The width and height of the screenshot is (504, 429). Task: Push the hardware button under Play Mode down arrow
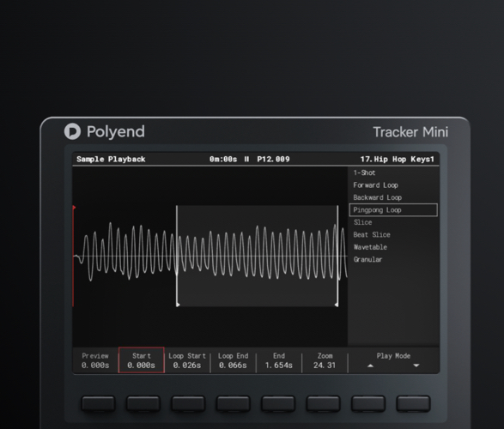[x=413, y=403]
